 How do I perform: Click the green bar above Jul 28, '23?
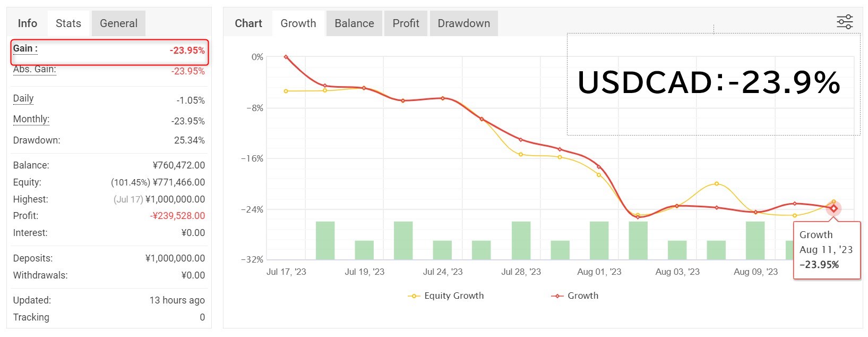pyautogui.click(x=521, y=240)
